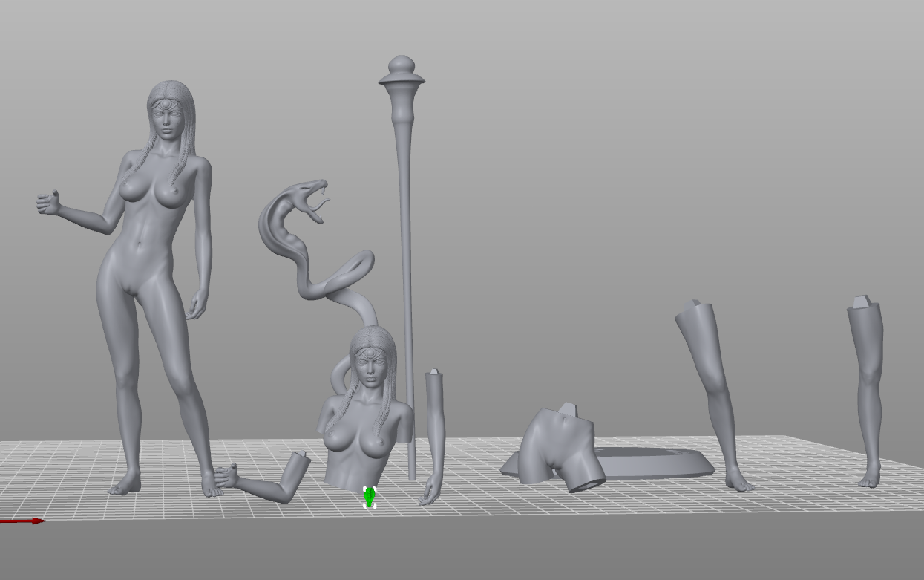Click the green axis gizmo handle
This screenshot has height=580, width=924.
point(370,498)
